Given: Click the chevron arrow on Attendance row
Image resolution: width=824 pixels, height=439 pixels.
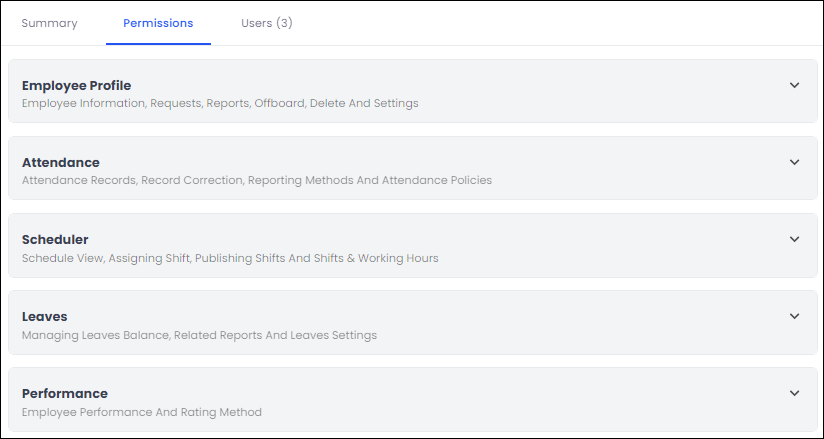Looking at the screenshot, I should pos(794,162).
